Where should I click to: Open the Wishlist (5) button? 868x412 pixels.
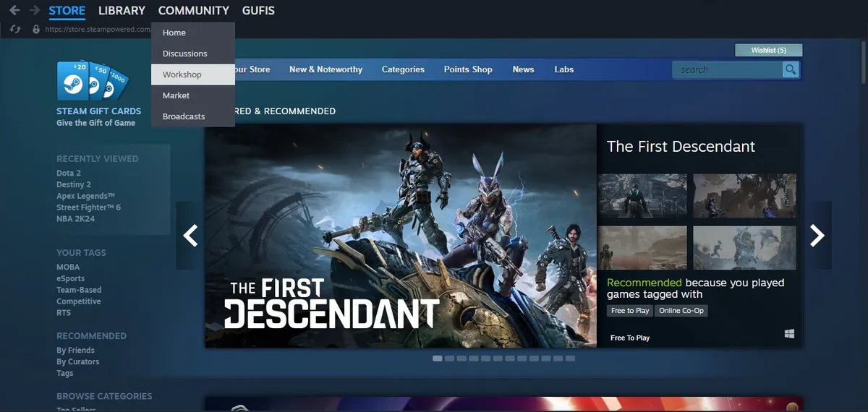[x=768, y=50]
